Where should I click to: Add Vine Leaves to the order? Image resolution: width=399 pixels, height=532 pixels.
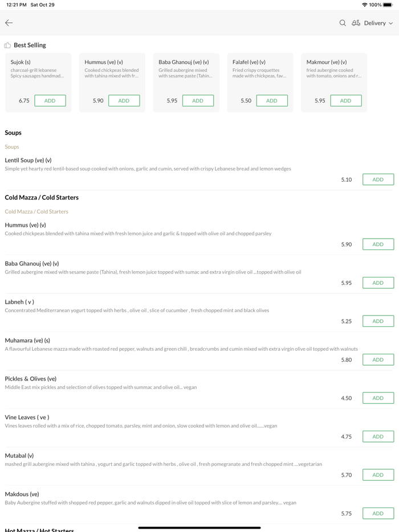pyautogui.click(x=378, y=437)
